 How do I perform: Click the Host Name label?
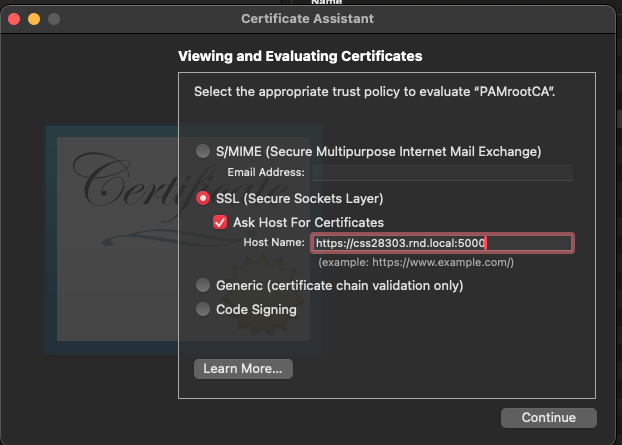click(x=273, y=243)
